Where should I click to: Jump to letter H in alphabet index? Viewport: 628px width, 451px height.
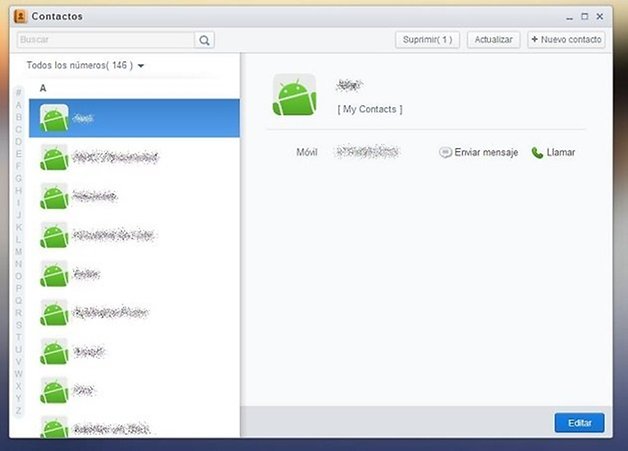point(18,191)
